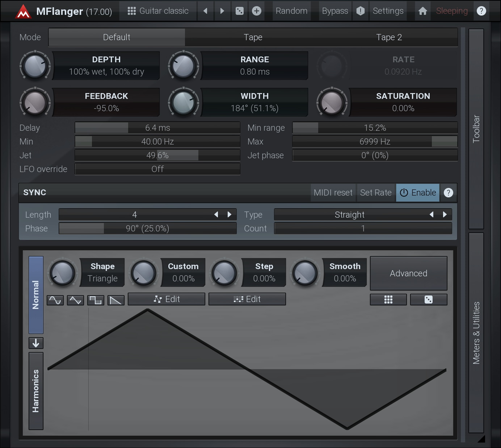
Task: Toggle LFO override Off field
Action: [x=157, y=169]
